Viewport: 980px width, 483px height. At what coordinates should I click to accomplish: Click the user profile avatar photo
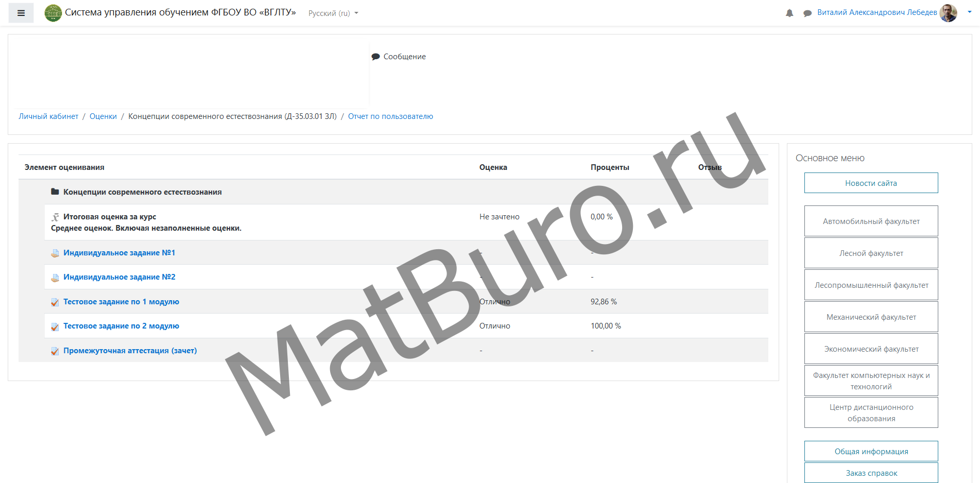948,13
